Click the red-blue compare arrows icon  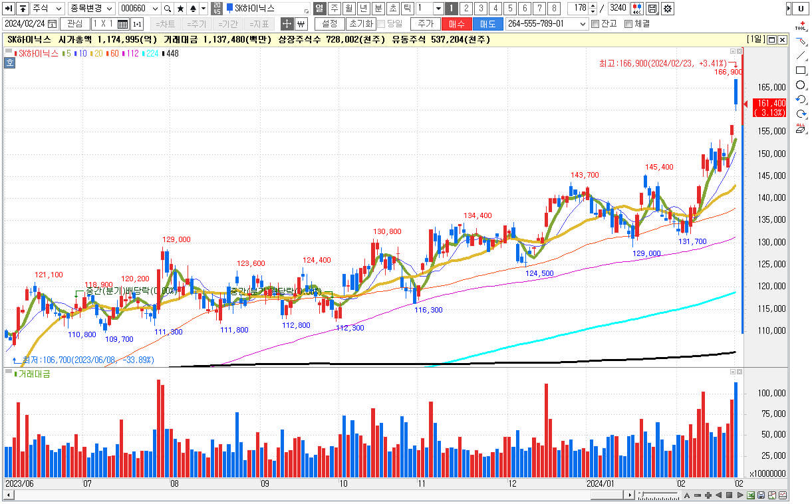tap(638, 9)
